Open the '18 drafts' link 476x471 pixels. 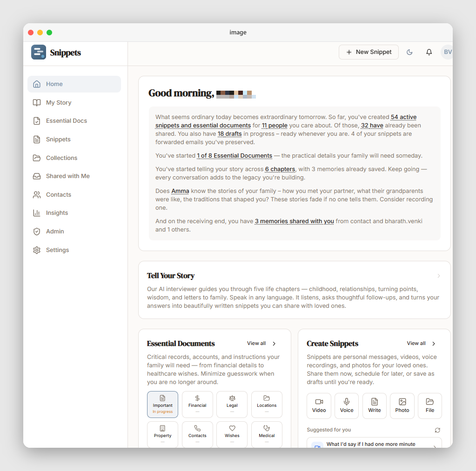229,133
